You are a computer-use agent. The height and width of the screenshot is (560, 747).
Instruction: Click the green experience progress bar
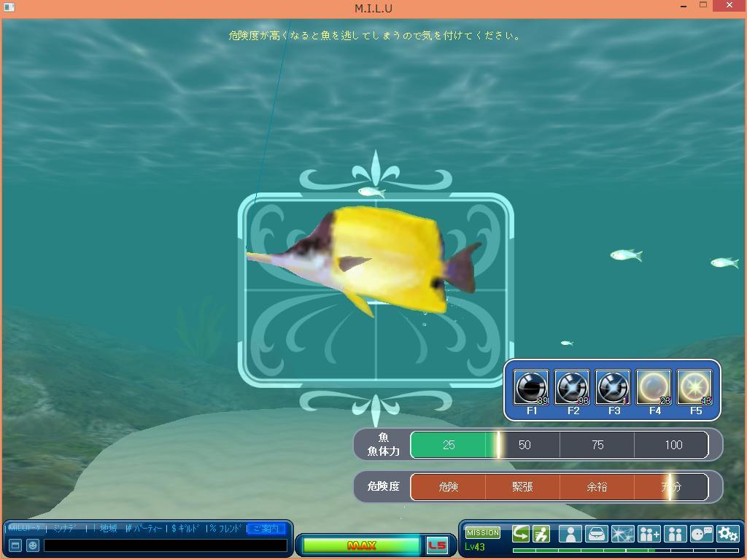(x=625, y=551)
